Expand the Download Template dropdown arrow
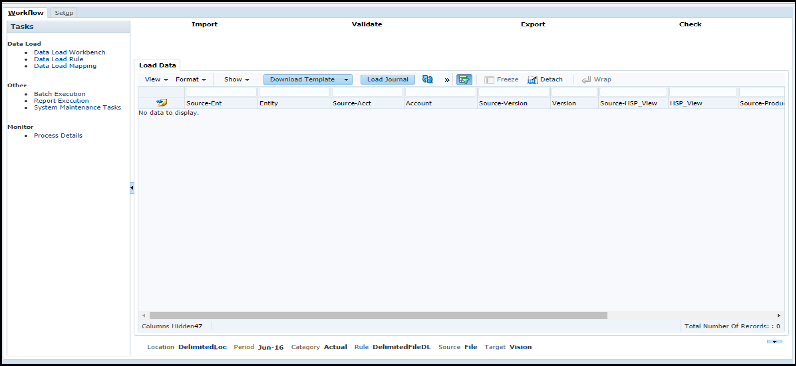 coord(346,80)
